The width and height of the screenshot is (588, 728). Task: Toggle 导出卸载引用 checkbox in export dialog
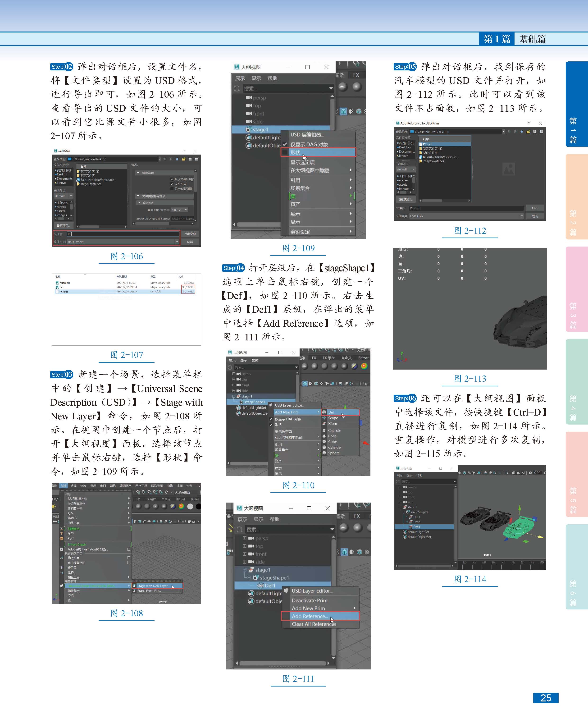coord(172,189)
